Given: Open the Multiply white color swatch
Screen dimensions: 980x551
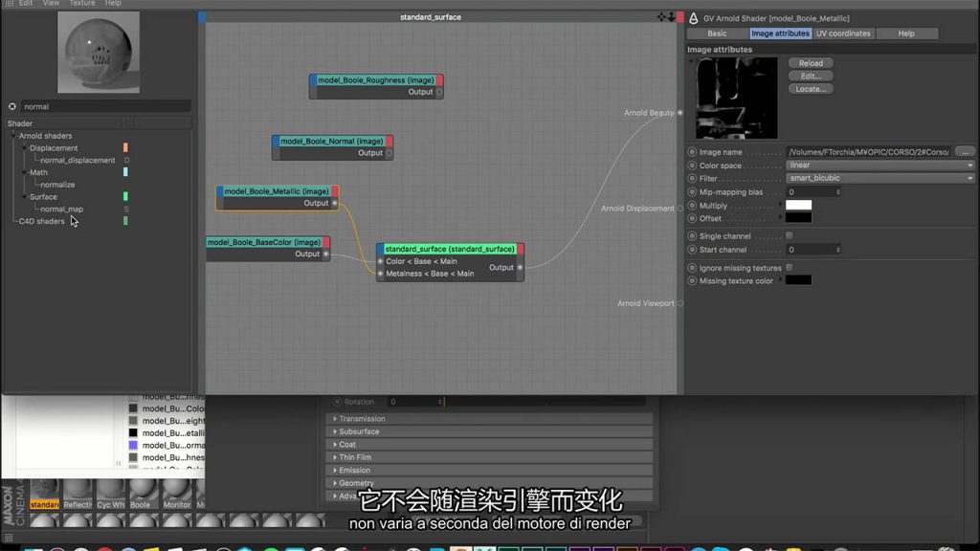Looking at the screenshot, I should click(799, 205).
